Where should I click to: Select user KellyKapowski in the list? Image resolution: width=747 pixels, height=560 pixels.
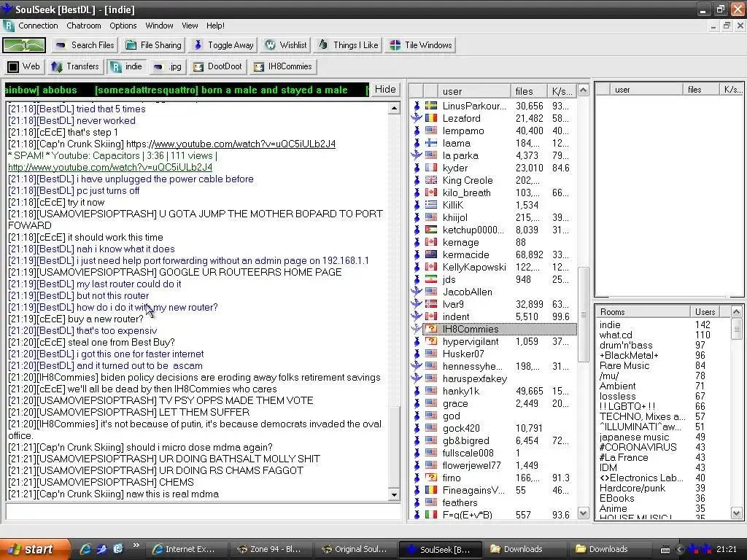(474, 267)
